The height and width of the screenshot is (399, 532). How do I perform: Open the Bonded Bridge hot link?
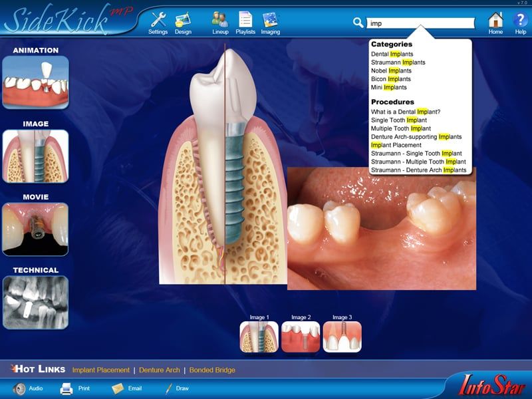click(x=212, y=370)
